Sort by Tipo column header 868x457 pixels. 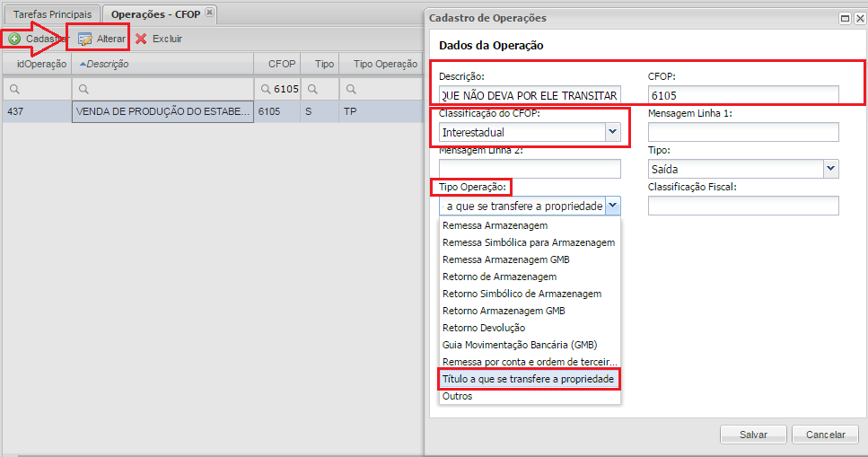coord(320,64)
